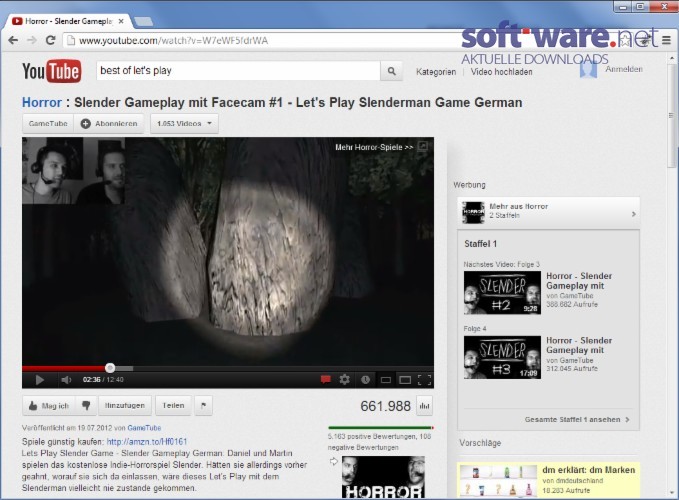The image size is (679, 500).
Task: Open a new tab with the new-tab button
Action: pos(143,21)
